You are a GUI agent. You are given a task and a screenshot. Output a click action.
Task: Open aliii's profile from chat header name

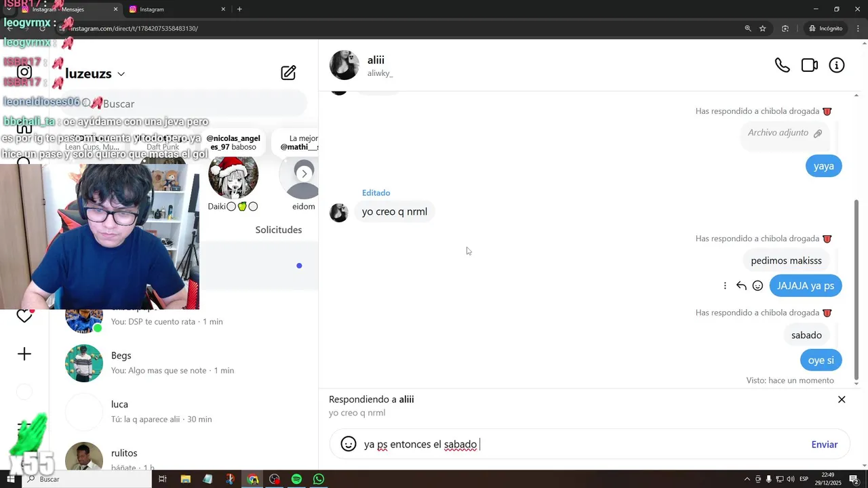click(x=376, y=60)
